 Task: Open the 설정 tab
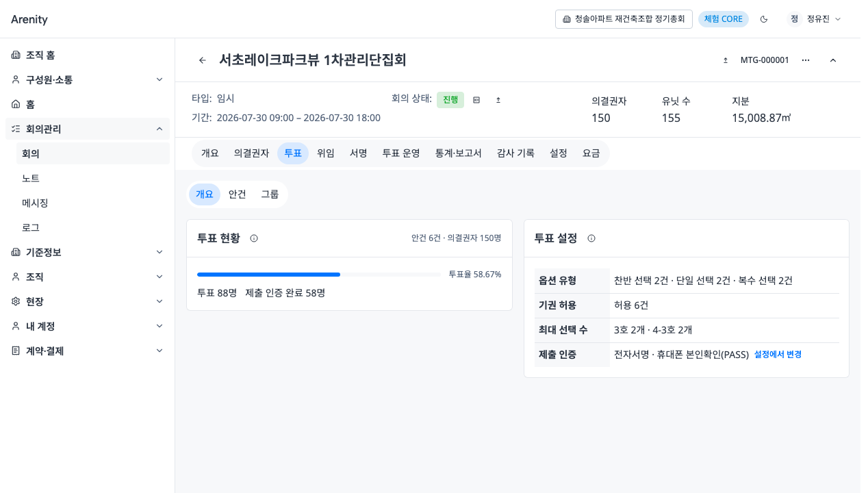tap(559, 153)
